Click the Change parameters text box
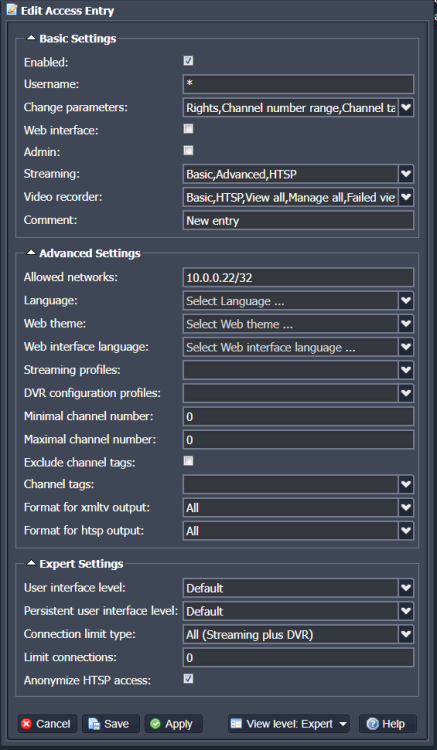 (291, 108)
